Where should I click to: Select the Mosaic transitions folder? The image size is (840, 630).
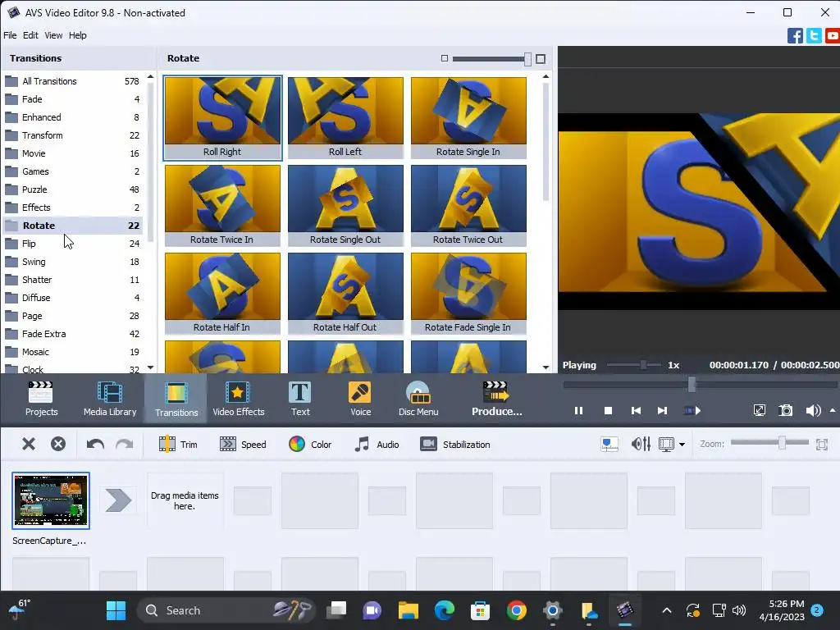click(x=73, y=352)
